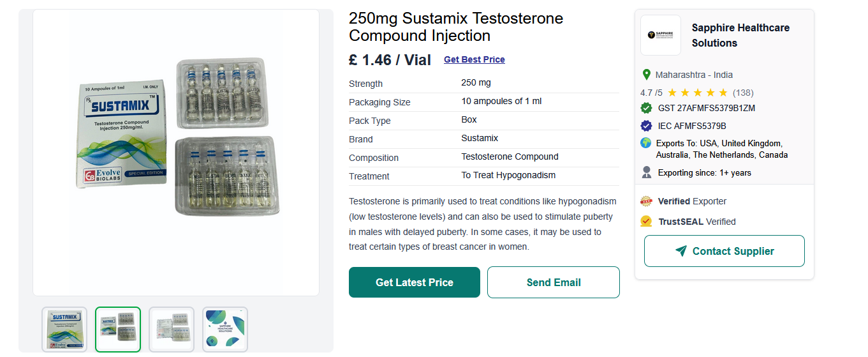Click the star rating with 138 reviews

(697, 93)
